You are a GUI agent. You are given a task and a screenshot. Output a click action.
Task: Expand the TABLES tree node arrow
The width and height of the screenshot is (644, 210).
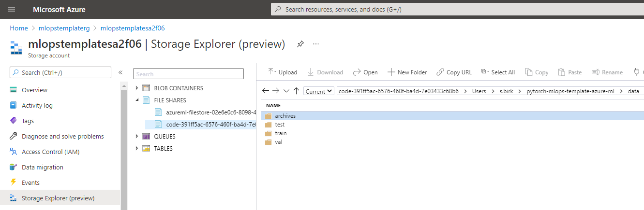pyautogui.click(x=137, y=149)
